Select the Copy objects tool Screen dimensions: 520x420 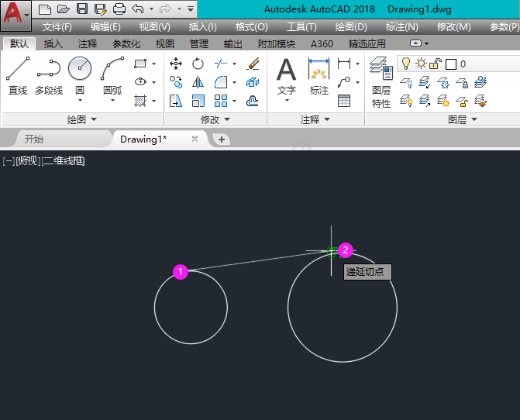point(176,82)
